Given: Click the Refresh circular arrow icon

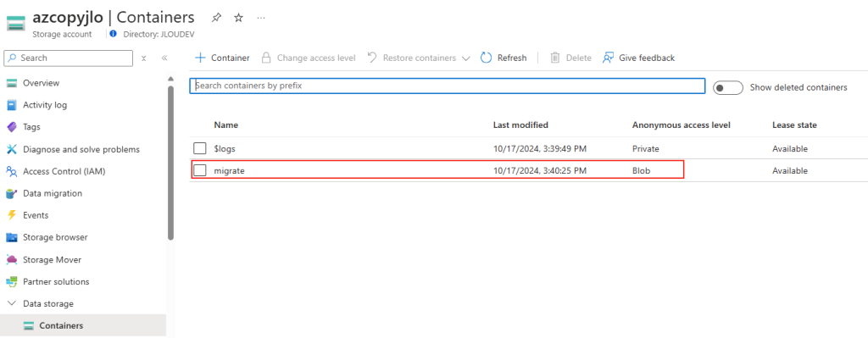Looking at the screenshot, I should [486, 58].
